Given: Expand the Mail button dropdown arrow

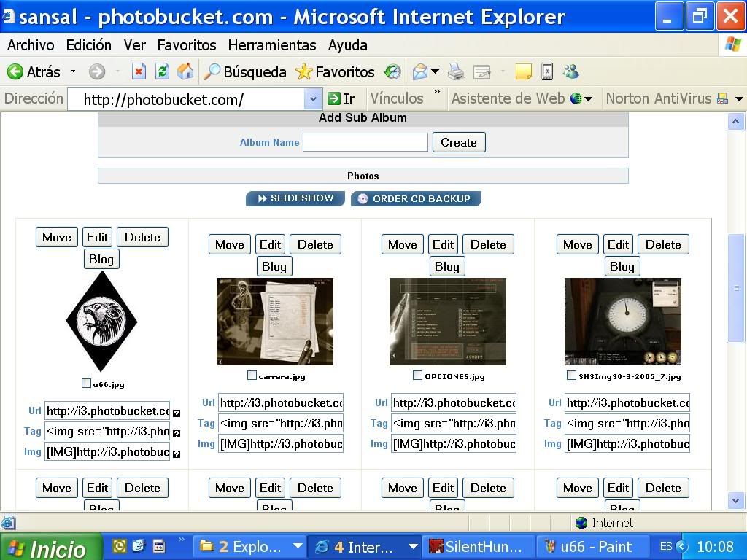Looking at the screenshot, I should click(x=436, y=71).
